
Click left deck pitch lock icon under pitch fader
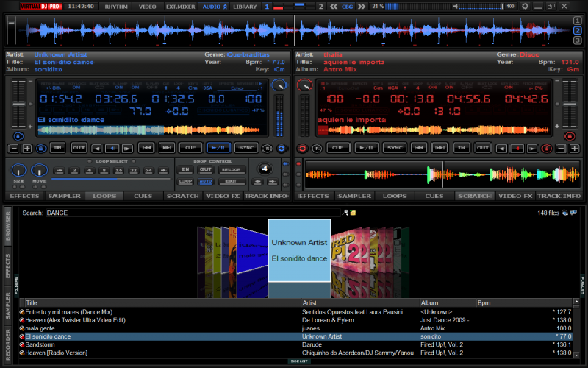18,136
